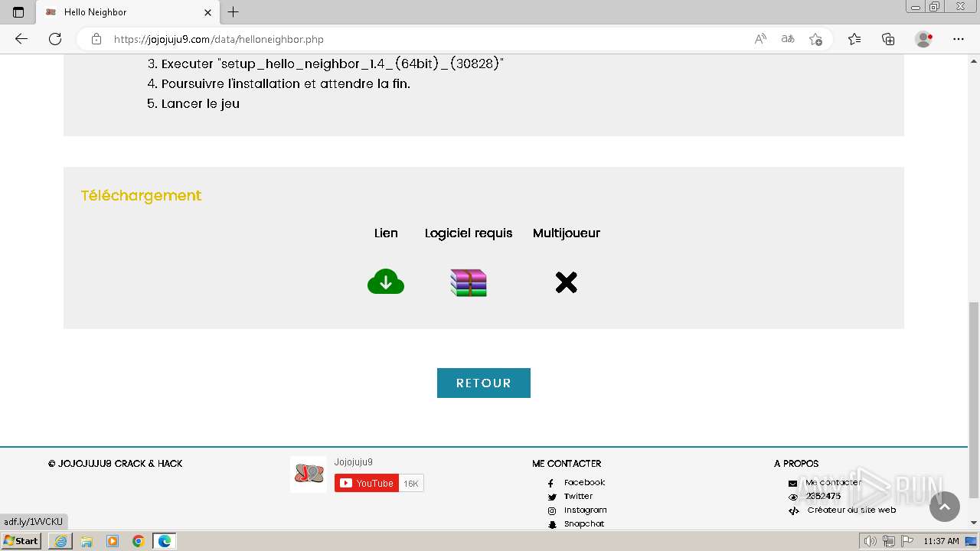Viewport: 980px width, 551px height.
Task: Open the media player taskbar icon
Action: [x=113, y=541]
